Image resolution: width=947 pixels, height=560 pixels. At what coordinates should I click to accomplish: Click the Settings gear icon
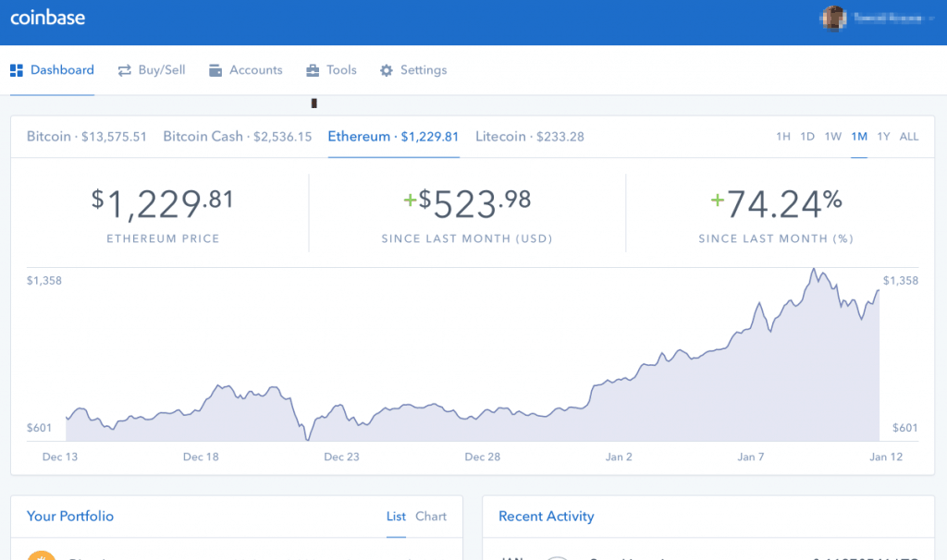point(387,70)
